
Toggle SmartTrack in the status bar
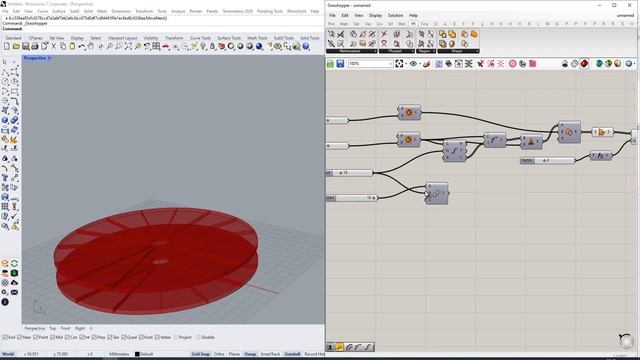[270, 354]
